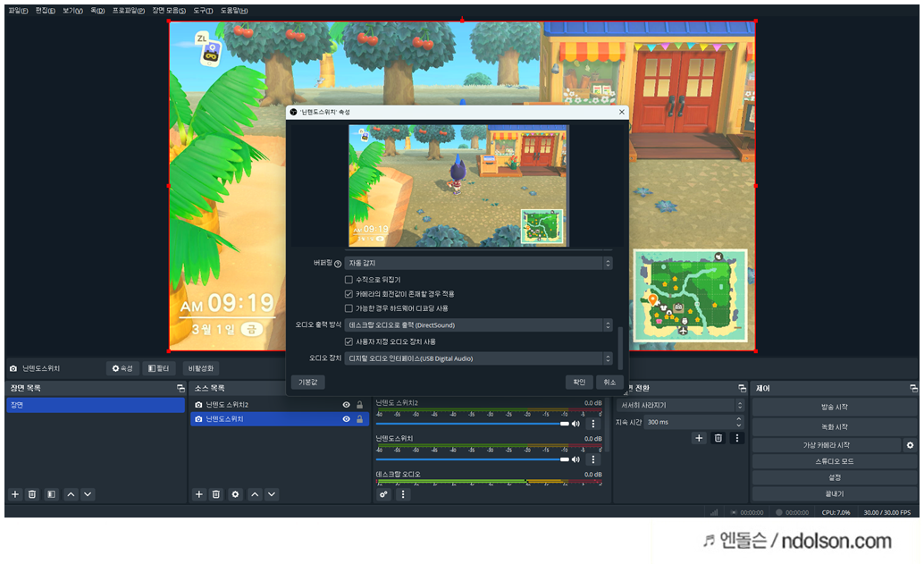Click 닌텐도 스위치2 volume slider

[x=472, y=424]
